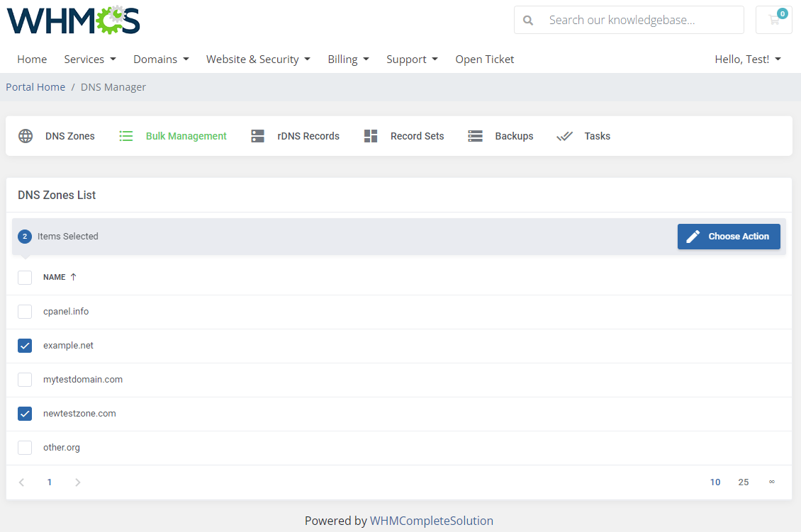Image resolution: width=801 pixels, height=532 pixels.
Task: Click the Record Sets panel icon
Action: (x=371, y=135)
